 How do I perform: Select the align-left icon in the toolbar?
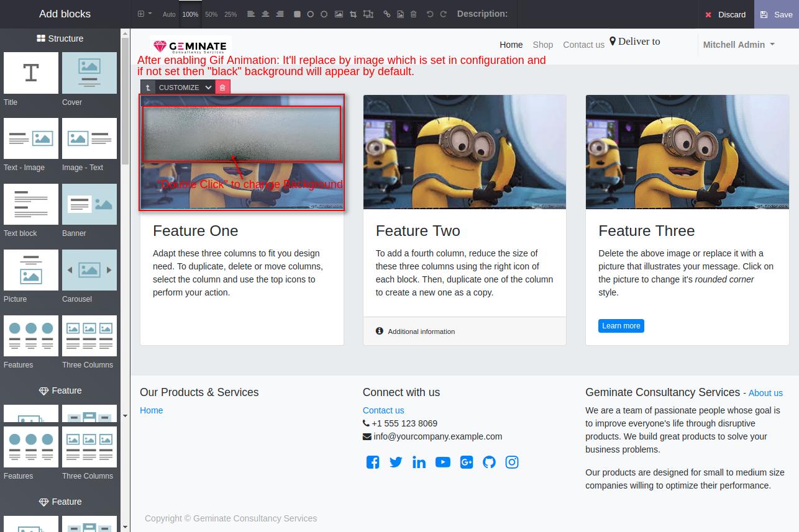click(x=250, y=14)
